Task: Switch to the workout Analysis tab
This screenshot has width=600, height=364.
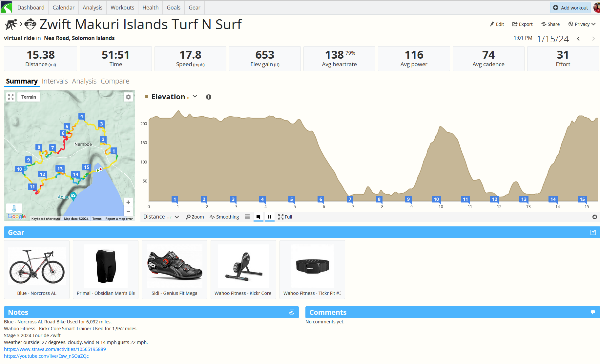Action: coord(84,81)
